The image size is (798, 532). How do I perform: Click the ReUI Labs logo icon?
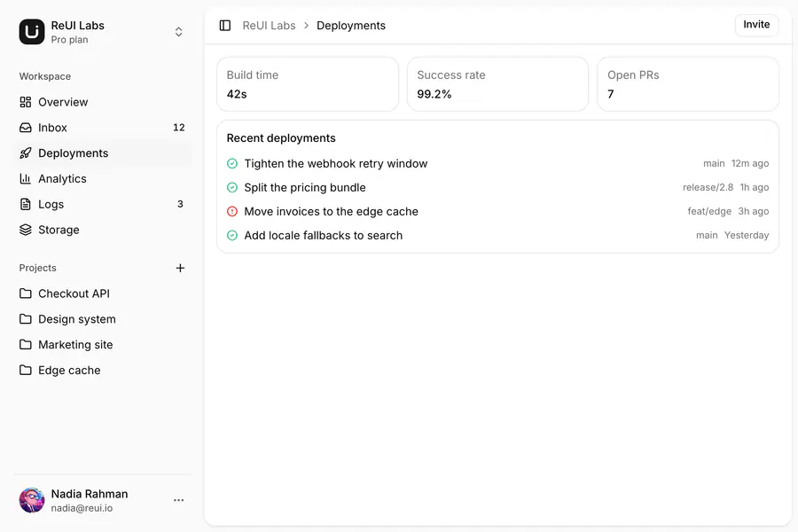[x=32, y=32]
